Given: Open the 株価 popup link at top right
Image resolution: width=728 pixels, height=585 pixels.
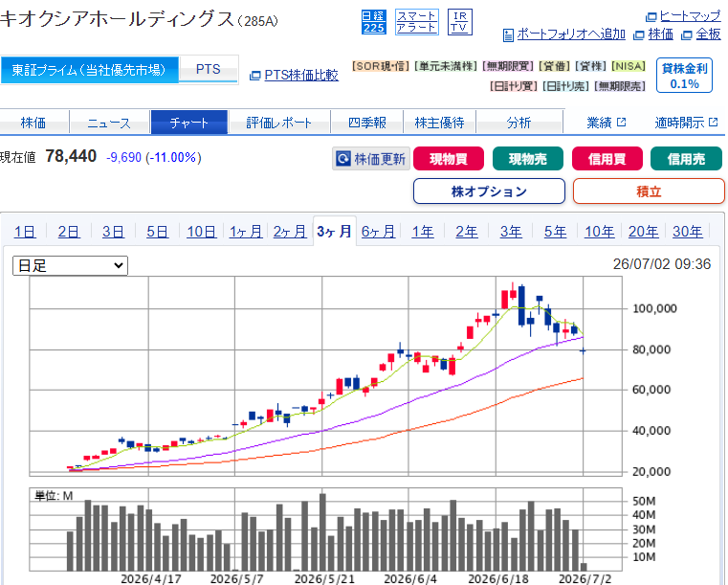Looking at the screenshot, I should click(660, 34).
